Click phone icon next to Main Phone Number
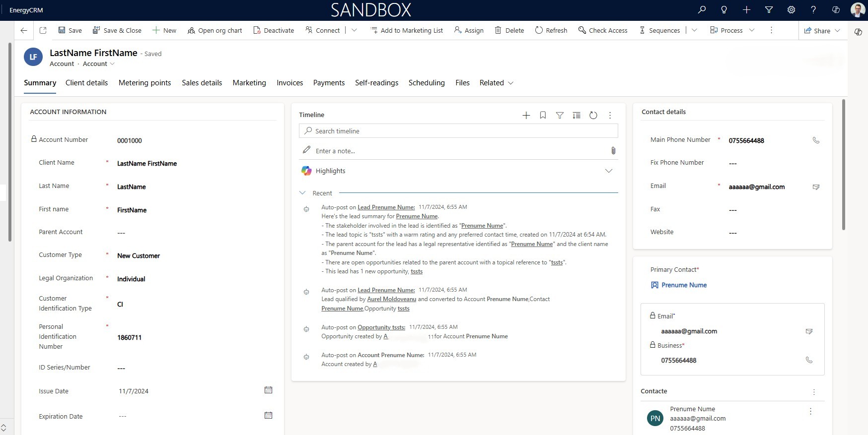This screenshot has width=868, height=435. click(x=816, y=140)
